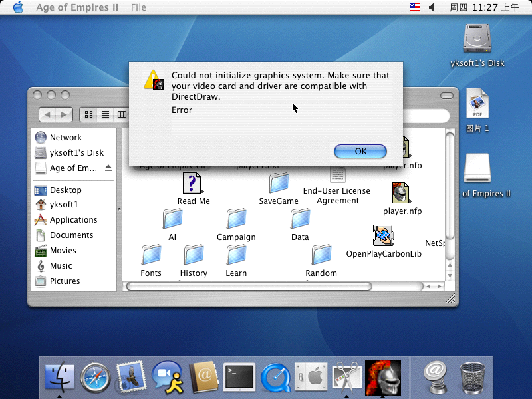The height and width of the screenshot is (399, 532).
Task: Click the menu bar clock
Action: click(x=484, y=7)
